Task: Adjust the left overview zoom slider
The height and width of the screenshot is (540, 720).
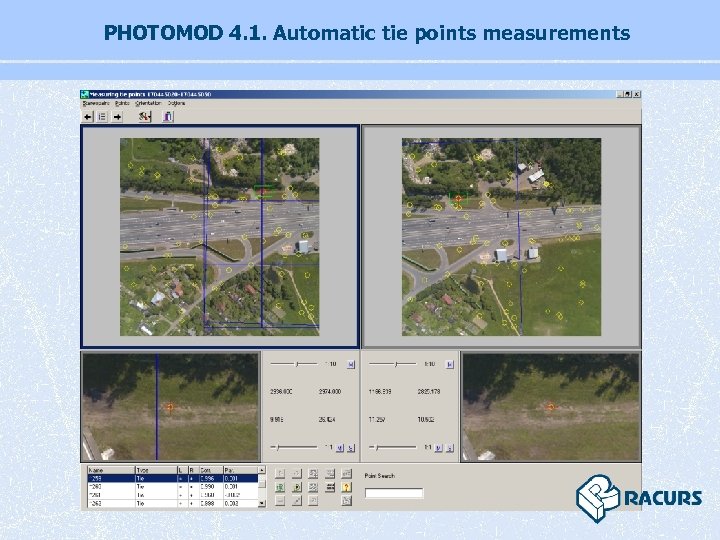Action: click(x=294, y=364)
